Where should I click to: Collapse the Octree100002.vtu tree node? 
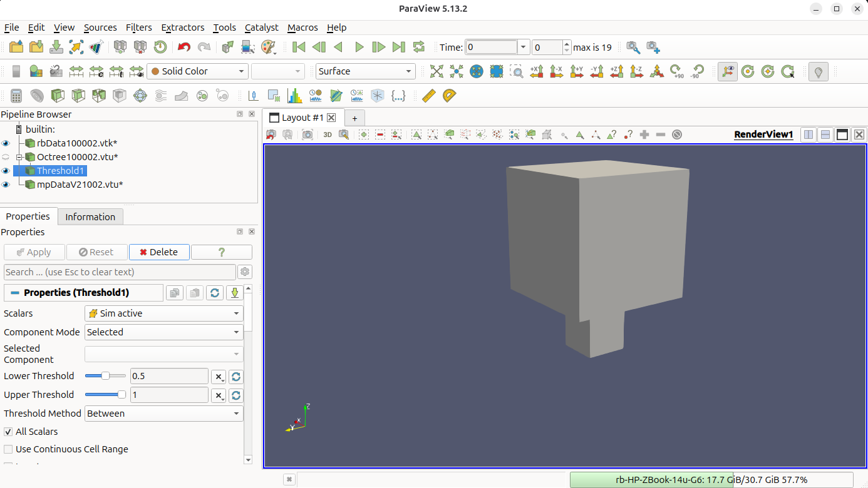(x=19, y=157)
